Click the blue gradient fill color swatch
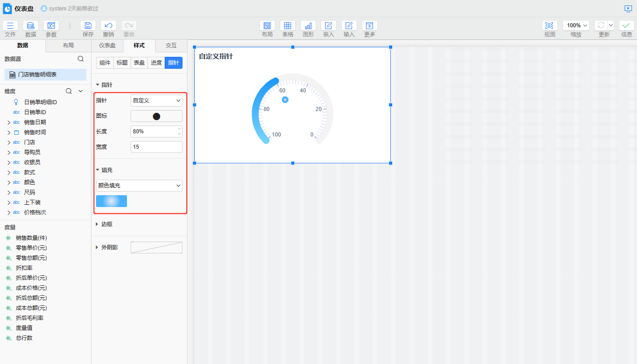Image resolution: width=637 pixels, height=364 pixels. click(111, 201)
